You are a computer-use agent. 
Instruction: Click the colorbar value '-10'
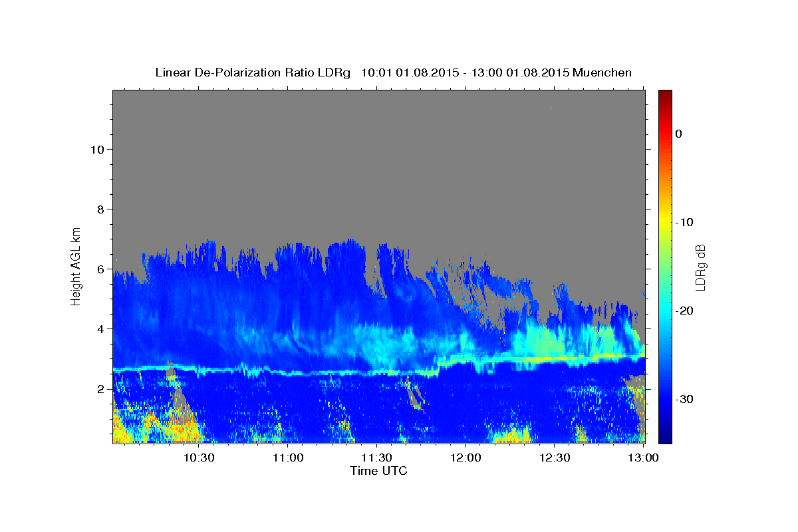click(x=684, y=222)
